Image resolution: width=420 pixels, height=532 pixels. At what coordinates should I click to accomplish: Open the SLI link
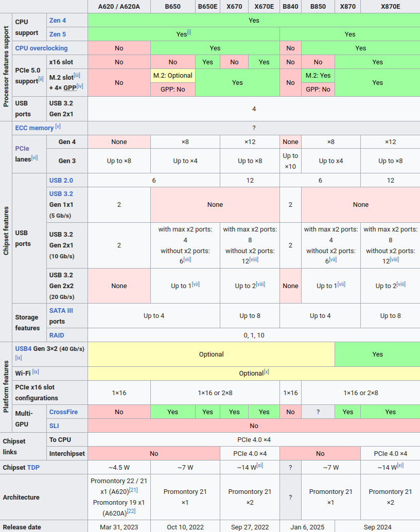pos(54,426)
